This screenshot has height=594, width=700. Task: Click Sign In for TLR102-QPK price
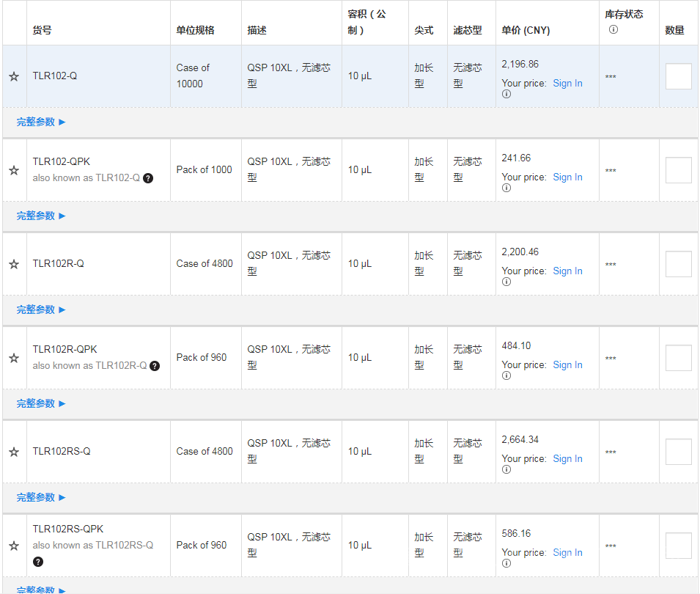point(567,177)
